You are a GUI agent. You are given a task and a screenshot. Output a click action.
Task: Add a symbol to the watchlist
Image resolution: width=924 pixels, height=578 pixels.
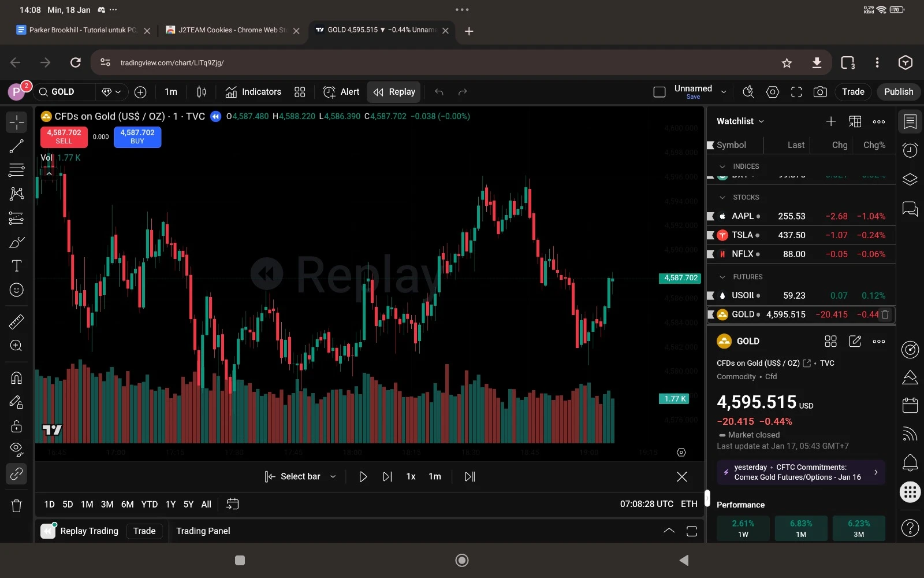tap(831, 121)
